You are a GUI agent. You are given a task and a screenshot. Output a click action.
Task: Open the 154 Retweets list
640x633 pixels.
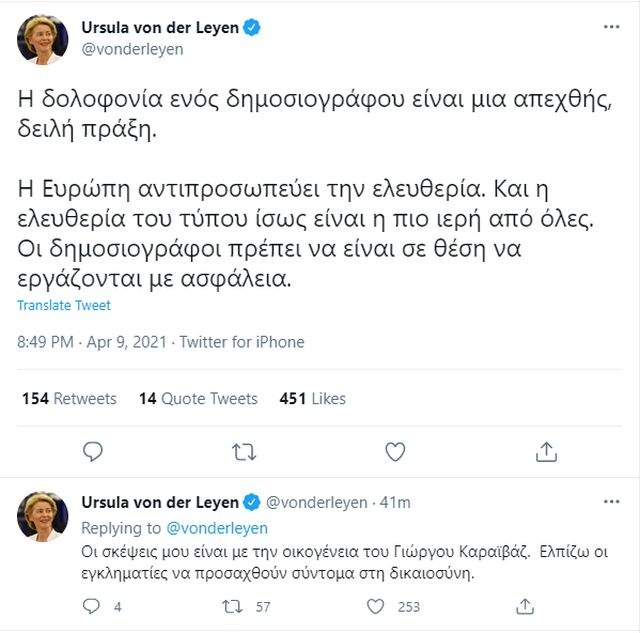(x=69, y=398)
